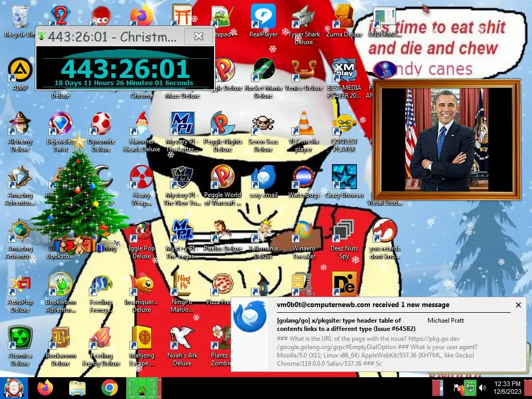Open the Amazing Adventures globe icon shortcut
Screen dimensions: 532x399
tap(20, 239)
